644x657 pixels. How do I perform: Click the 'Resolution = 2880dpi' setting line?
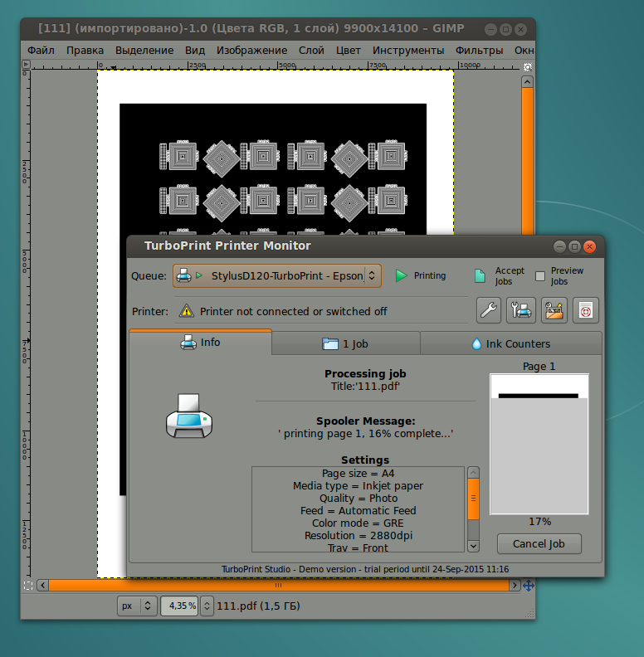point(359,536)
